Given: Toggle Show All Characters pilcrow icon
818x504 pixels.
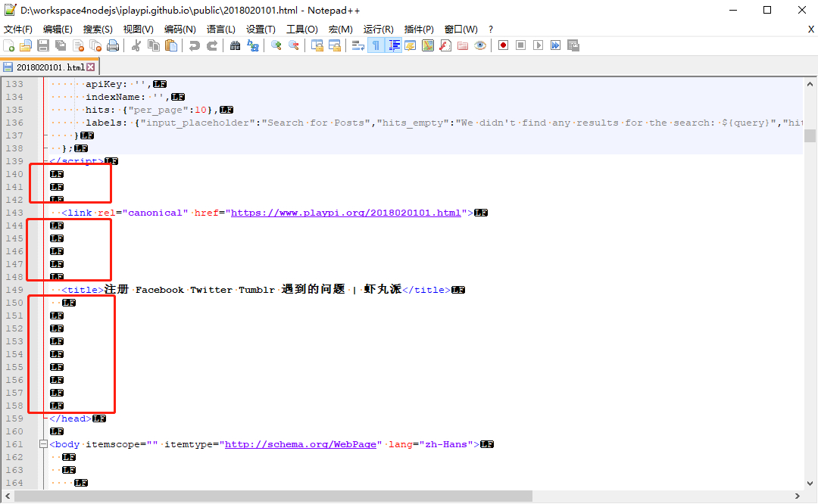Looking at the screenshot, I should click(376, 46).
